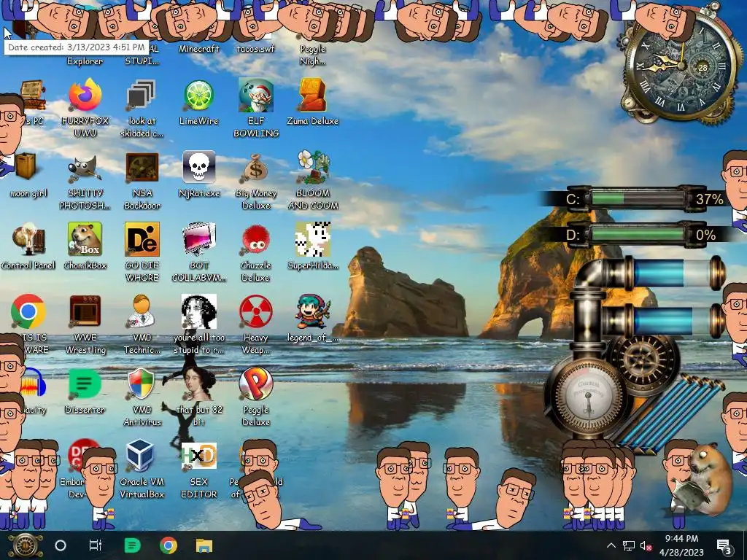Open the ELF BOWLING game icon
Image resolution: width=747 pixels, height=560 pixels.
coord(256,96)
